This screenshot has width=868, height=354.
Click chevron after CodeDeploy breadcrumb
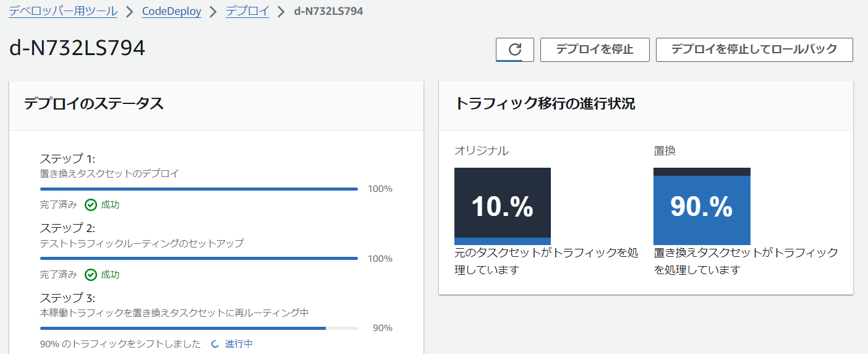(x=213, y=11)
